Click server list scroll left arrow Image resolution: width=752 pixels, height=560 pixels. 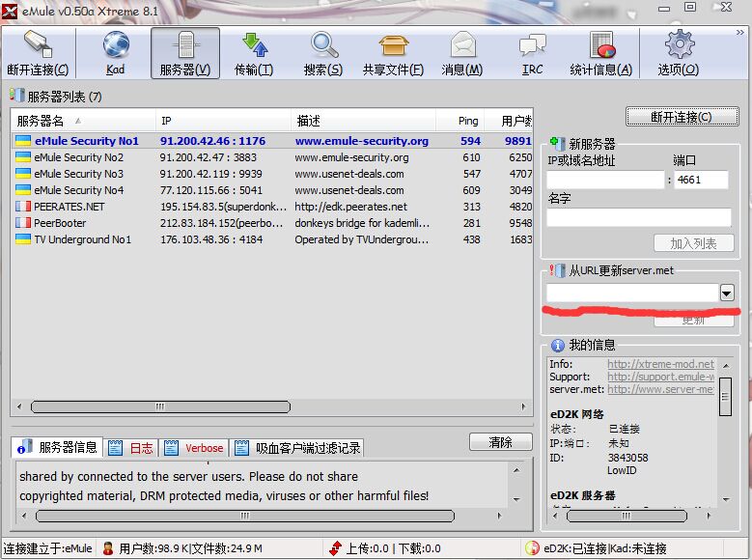[19, 406]
